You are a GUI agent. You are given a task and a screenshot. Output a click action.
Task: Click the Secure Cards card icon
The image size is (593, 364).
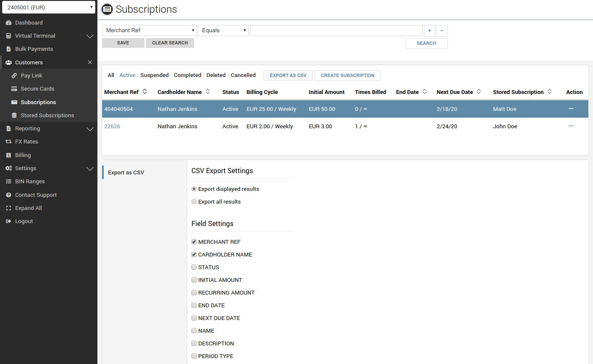point(14,89)
